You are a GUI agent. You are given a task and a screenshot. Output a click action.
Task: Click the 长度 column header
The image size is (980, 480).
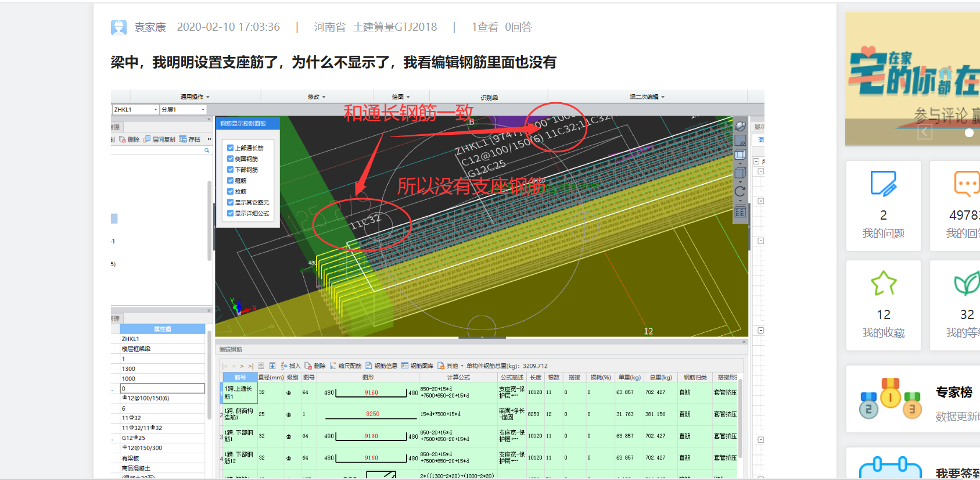536,377
